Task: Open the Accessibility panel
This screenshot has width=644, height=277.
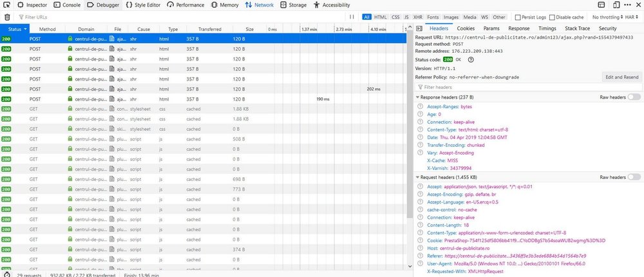Action: point(332,5)
